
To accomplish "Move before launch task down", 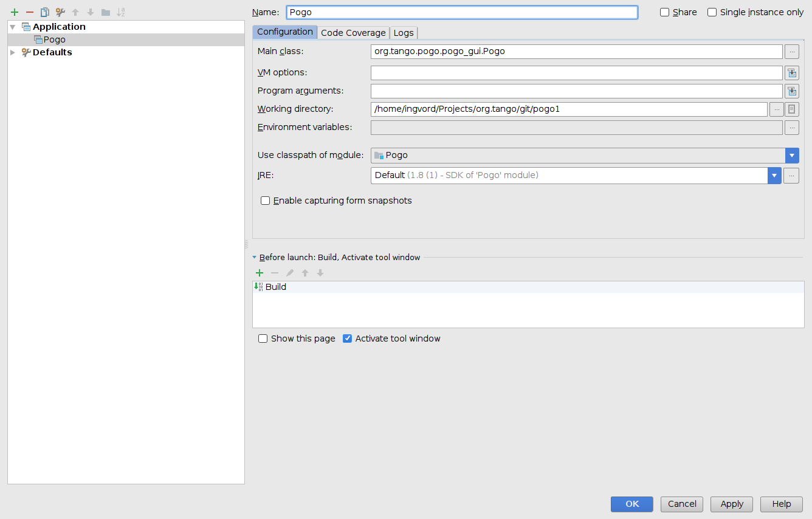I will tap(320, 273).
